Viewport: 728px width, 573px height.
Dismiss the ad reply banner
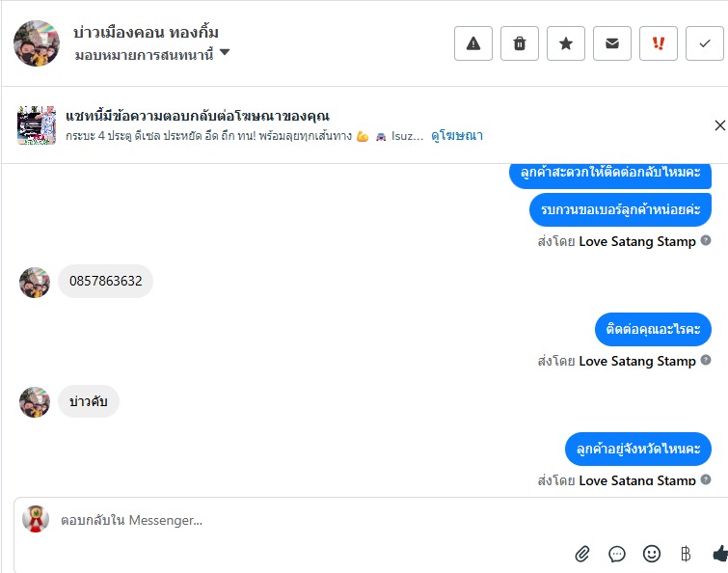click(x=719, y=125)
